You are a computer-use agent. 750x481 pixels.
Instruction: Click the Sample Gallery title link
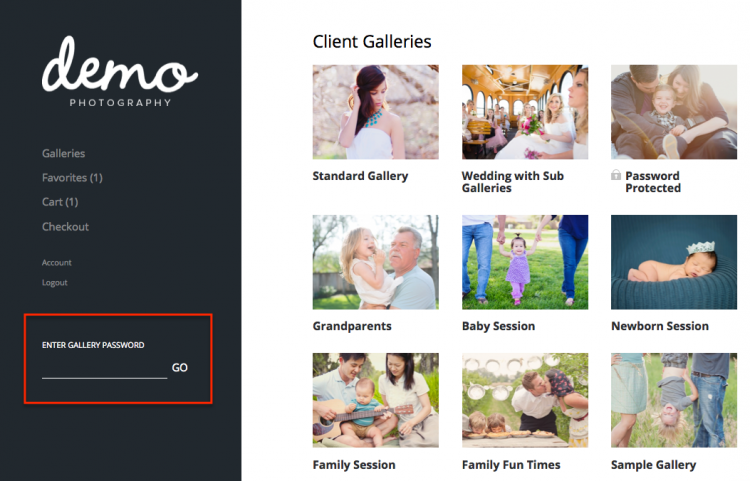(653, 465)
